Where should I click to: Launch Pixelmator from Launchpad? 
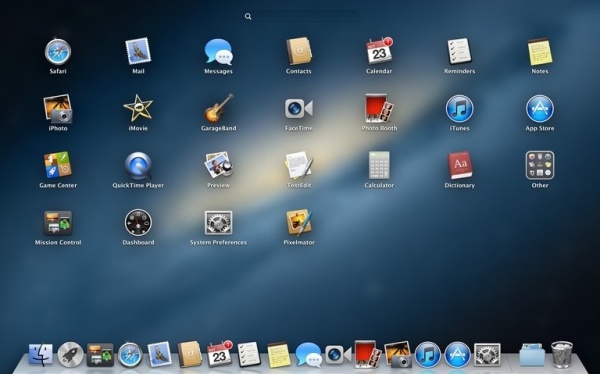click(299, 222)
